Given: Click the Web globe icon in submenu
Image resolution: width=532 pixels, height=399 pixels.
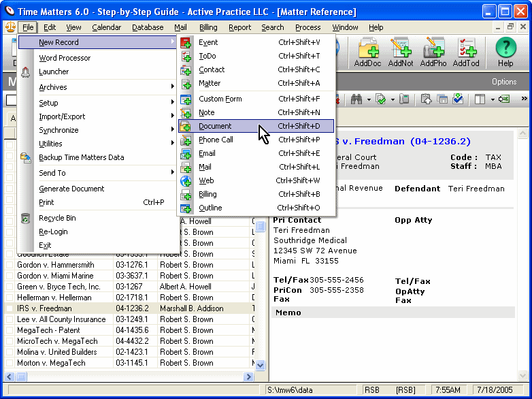Looking at the screenshot, I should tap(186, 180).
